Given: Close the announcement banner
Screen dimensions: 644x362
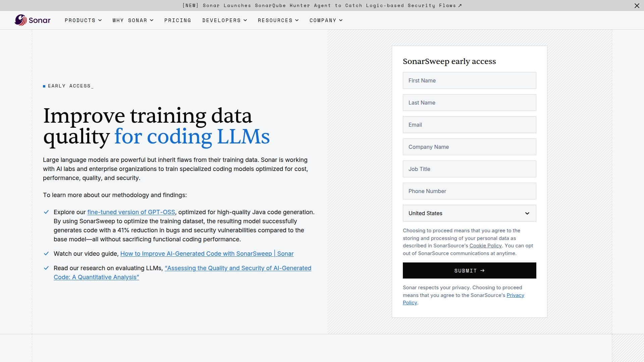Looking at the screenshot, I should click(637, 6).
